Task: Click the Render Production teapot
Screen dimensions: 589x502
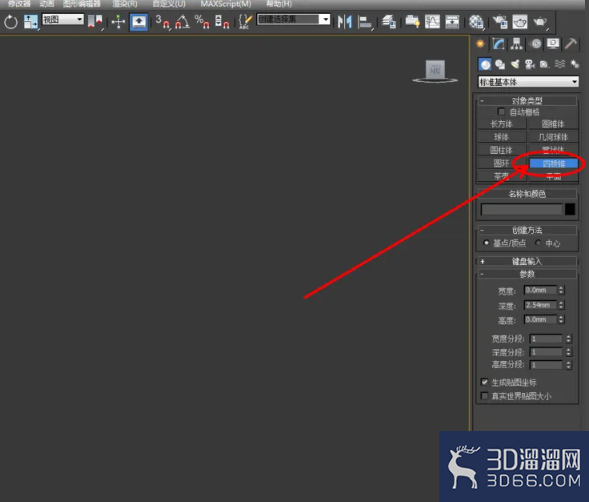Action: pos(541,22)
